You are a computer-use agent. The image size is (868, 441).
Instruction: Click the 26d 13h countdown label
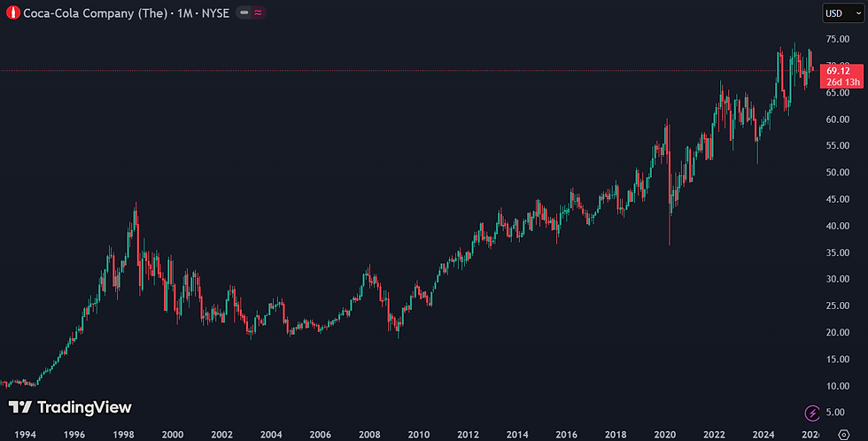click(x=843, y=81)
